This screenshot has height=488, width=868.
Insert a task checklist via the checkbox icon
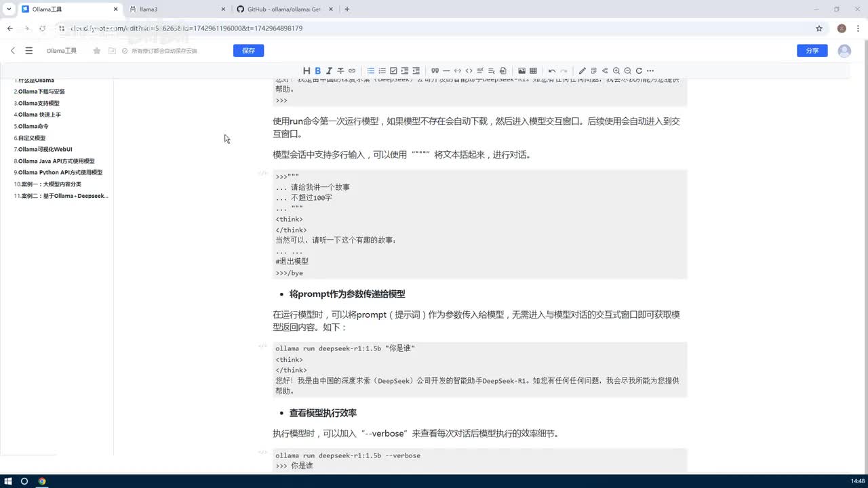pos(393,70)
